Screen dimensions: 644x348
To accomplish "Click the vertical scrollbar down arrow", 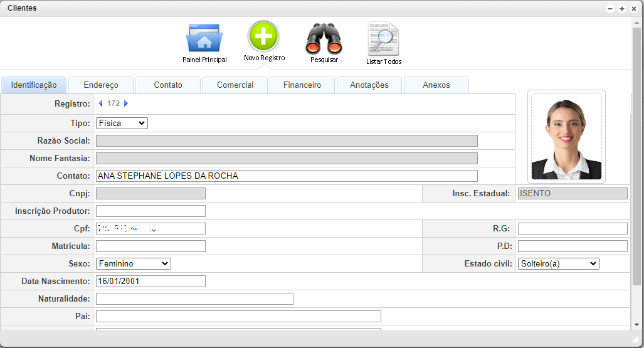I will [637, 324].
